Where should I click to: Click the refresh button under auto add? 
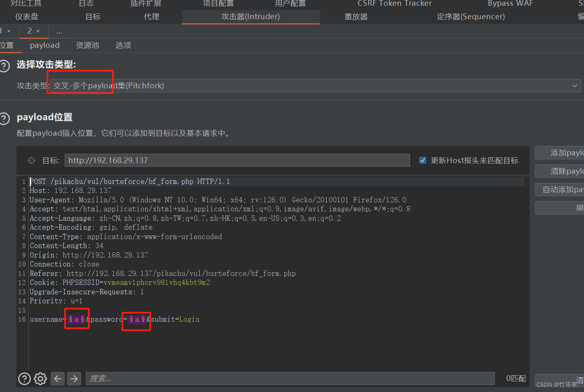click(x=559, y=208)
